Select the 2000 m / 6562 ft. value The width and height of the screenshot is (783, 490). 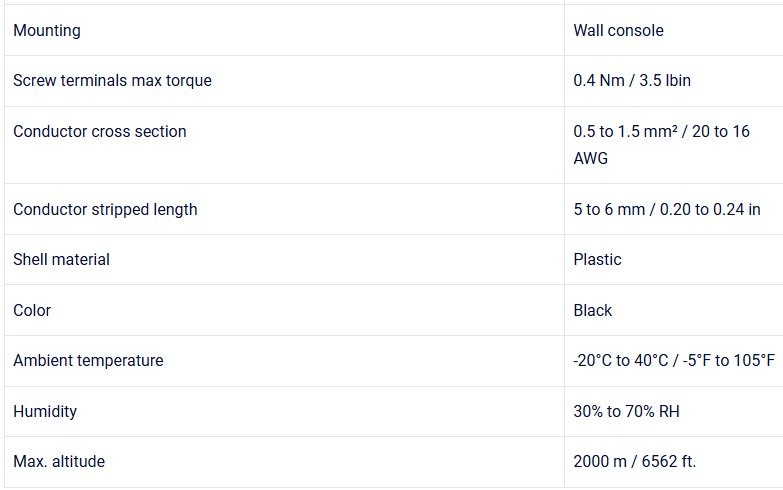coord(634,461)
